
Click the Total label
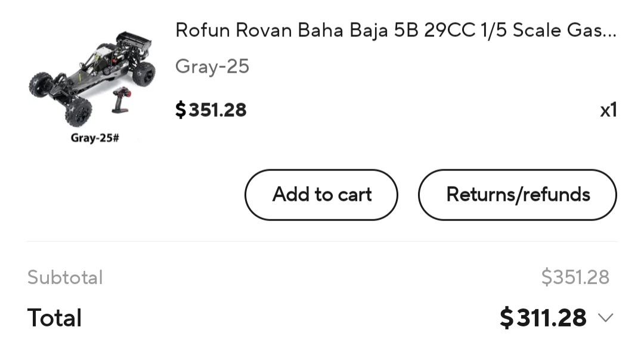(55, 317)
